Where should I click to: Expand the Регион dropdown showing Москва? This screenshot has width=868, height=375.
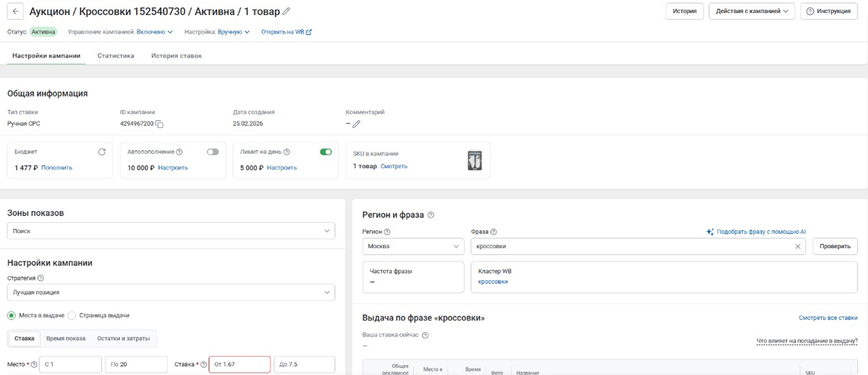(x=413, y=247)
